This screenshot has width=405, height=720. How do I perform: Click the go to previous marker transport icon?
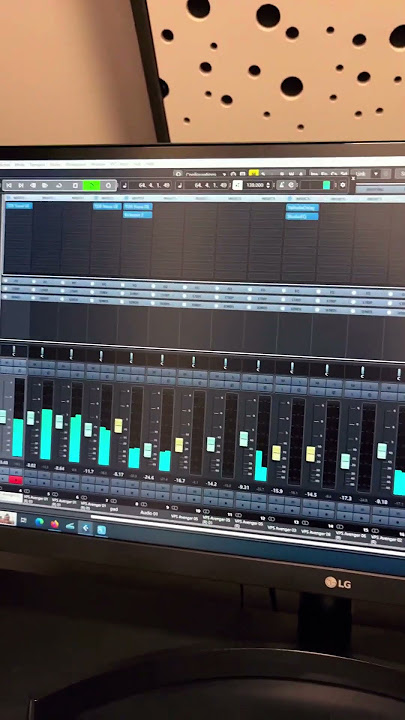click(9, 185)
